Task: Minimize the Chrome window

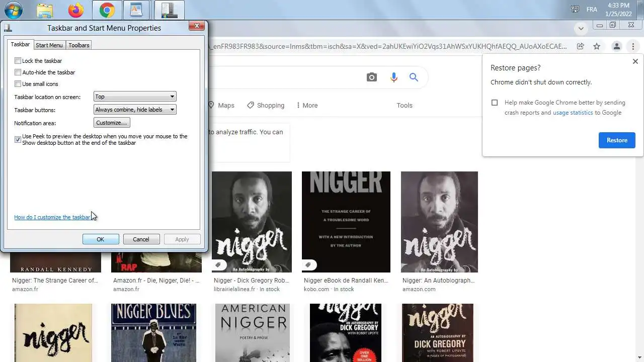Action: pos(599,25)
